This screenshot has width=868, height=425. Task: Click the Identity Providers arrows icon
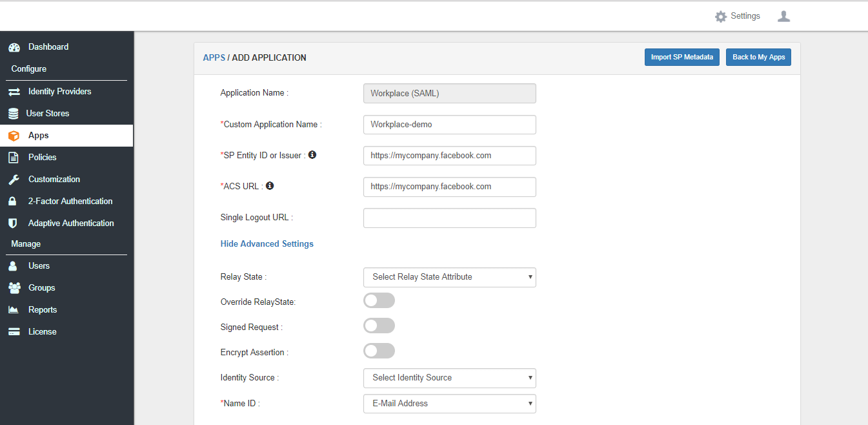pos(14,92)
